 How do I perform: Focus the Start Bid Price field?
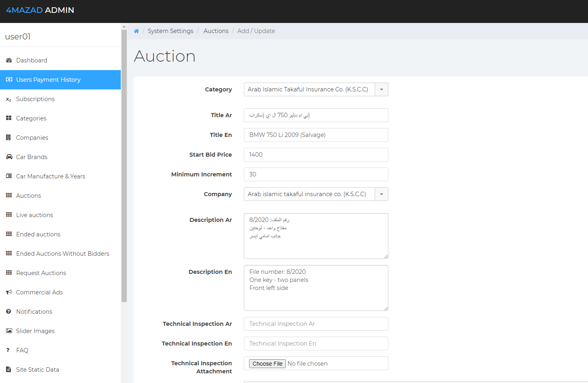coord(316,155)
